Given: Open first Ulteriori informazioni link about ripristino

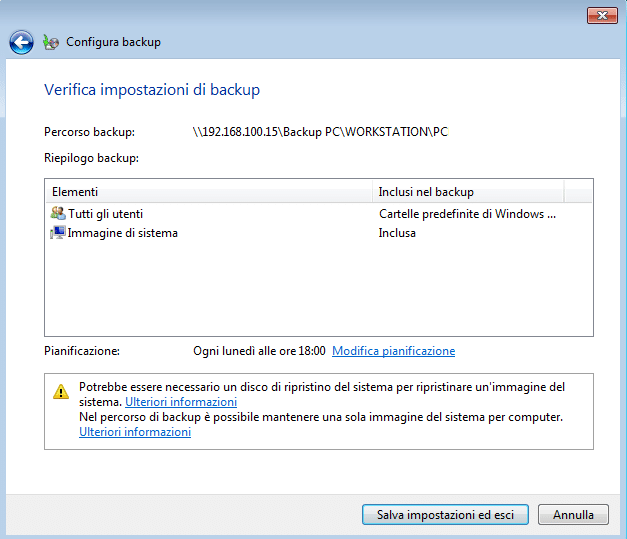Looking at the screenshot, I should (x=181, y=402).
